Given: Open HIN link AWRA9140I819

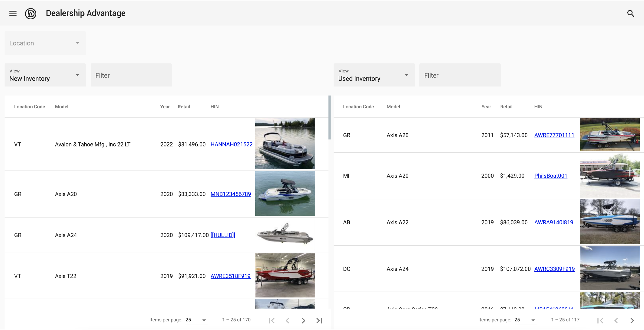Looking at the screenshot, I should pyautogui.click(x=554, y=222).
